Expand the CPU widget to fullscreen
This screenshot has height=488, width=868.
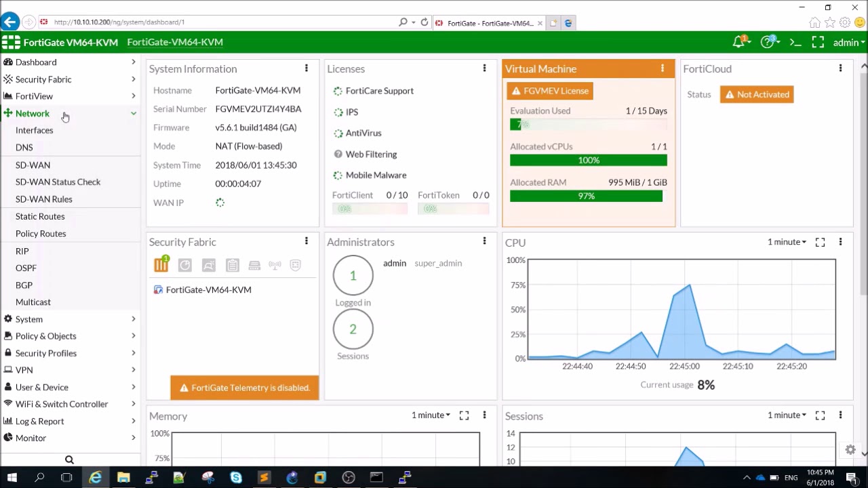coord(820,242)
